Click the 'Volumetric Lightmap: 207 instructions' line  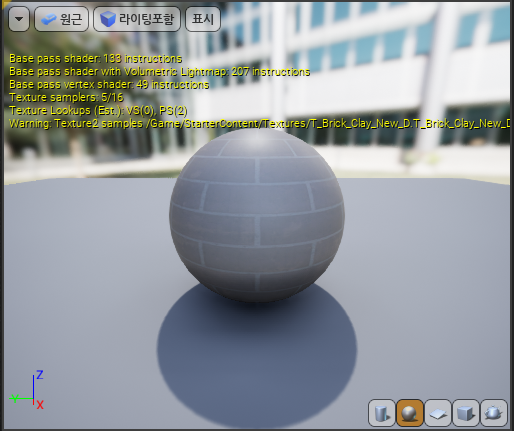160,72
